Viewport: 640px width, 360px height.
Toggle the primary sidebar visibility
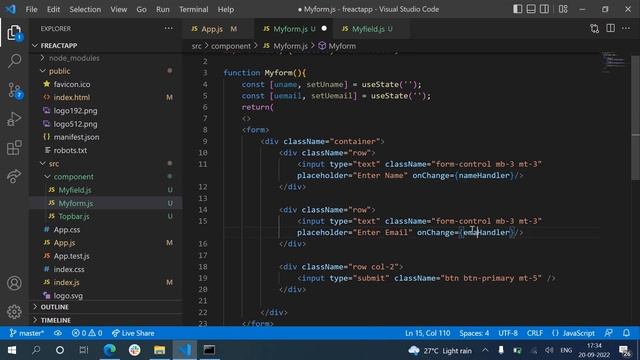(x=518, y=9)
